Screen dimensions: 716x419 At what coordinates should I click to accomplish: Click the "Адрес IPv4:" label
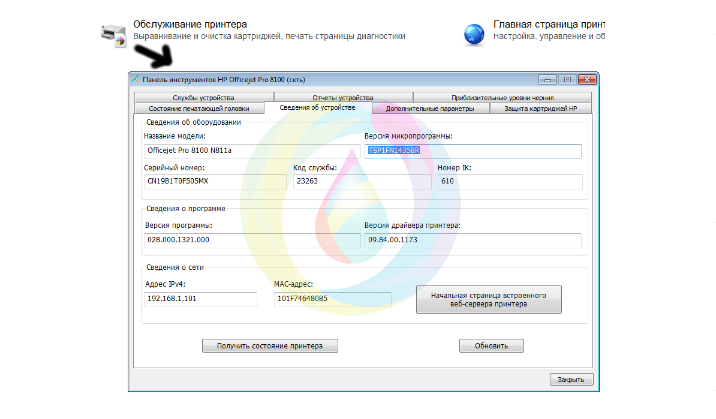(165, 284)
